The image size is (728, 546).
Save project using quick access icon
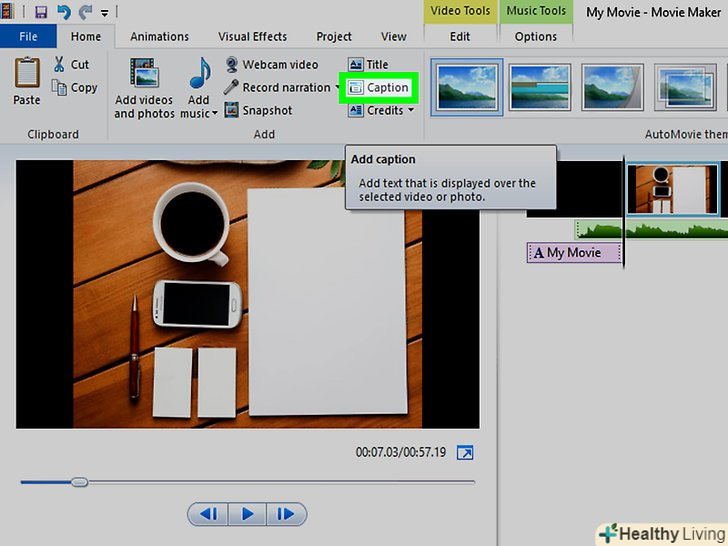[41, 12]
